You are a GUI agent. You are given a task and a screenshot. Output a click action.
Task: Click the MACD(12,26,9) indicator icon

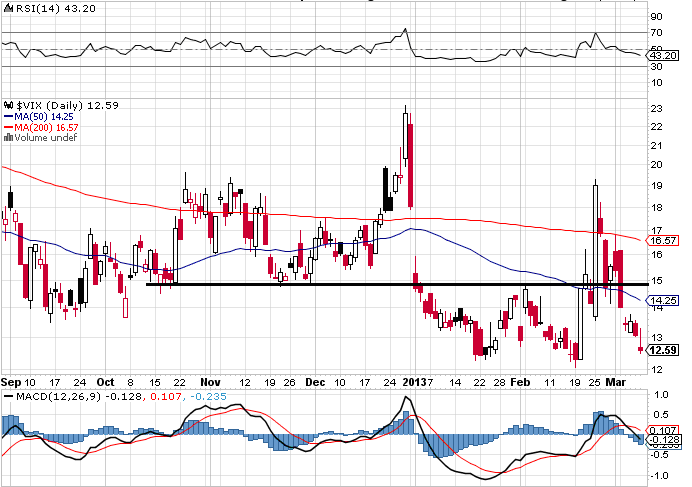pos(7,397)
